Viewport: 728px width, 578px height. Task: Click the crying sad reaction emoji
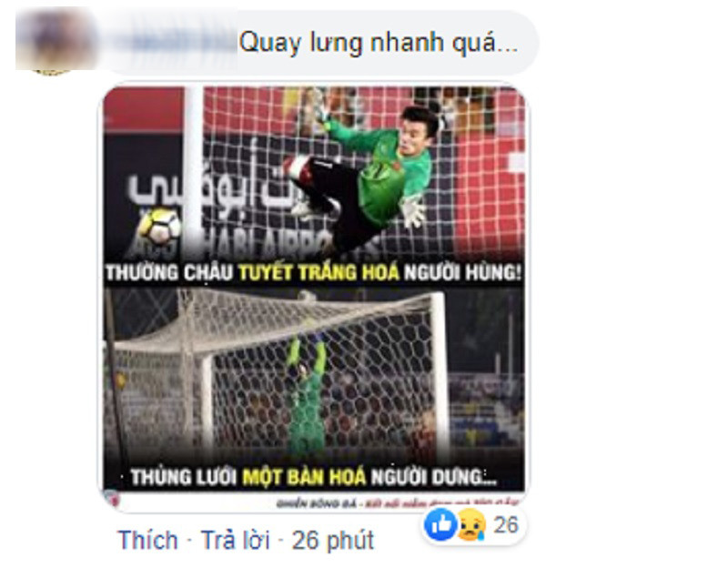471,524
